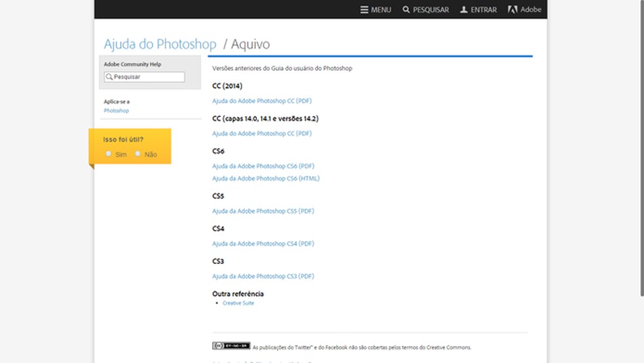Open Ajuda da Adobe Photoshop CS4 (PDF)
The height and width of the screenshot is (363, 644).
click(x=263, y=243)
